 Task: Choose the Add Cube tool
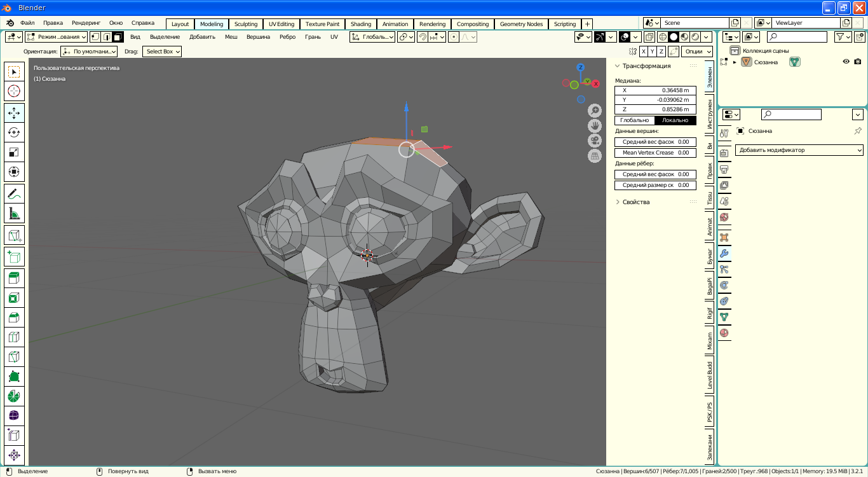tap(14, 256)
